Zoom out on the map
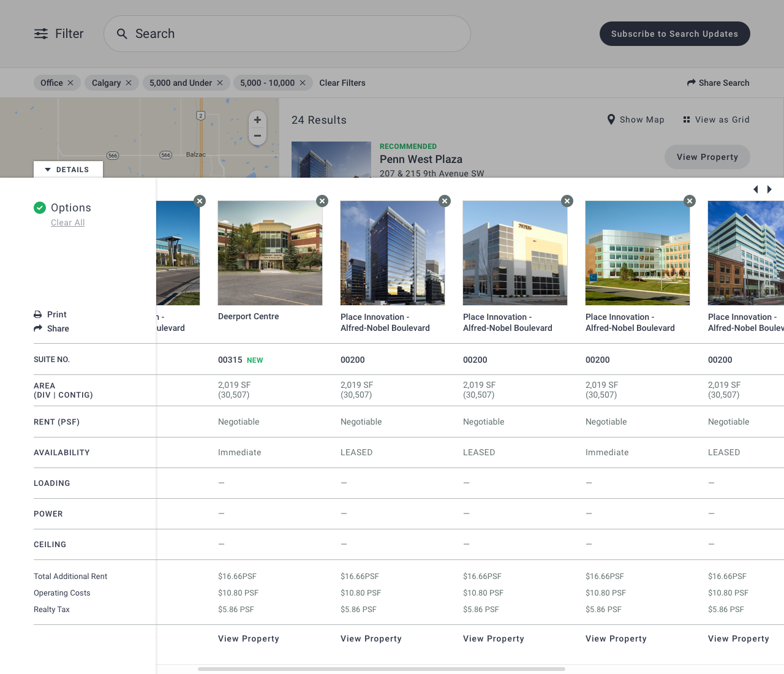Viewport: 784px width, 674px height. (257, 136)
